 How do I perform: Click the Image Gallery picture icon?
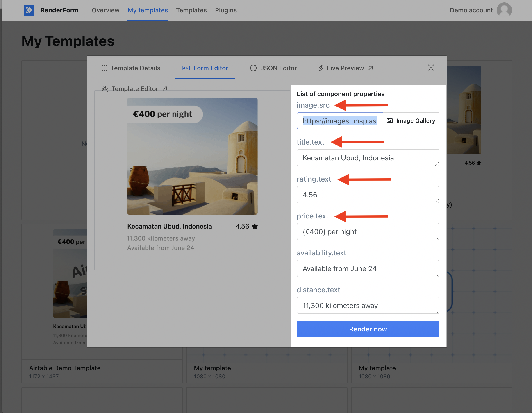(389, 121)
